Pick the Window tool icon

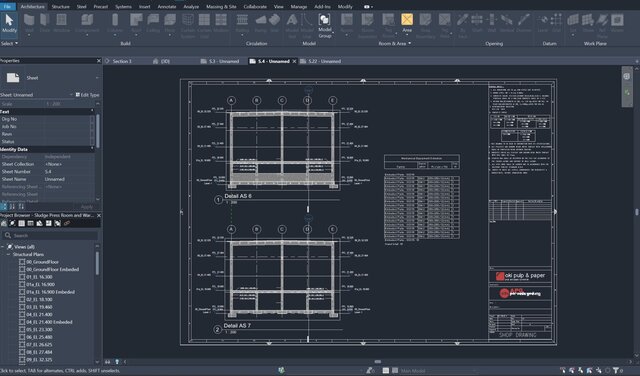tap(62, 23)
